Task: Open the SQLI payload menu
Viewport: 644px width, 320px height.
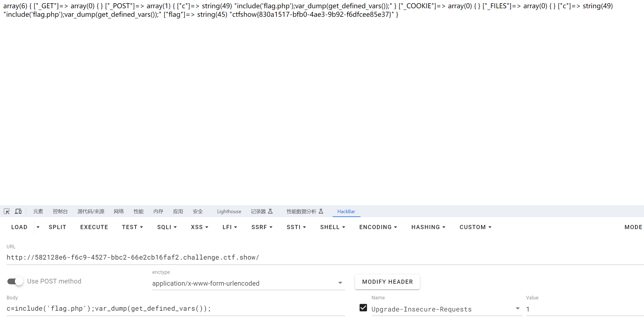Action: [167, 227]
